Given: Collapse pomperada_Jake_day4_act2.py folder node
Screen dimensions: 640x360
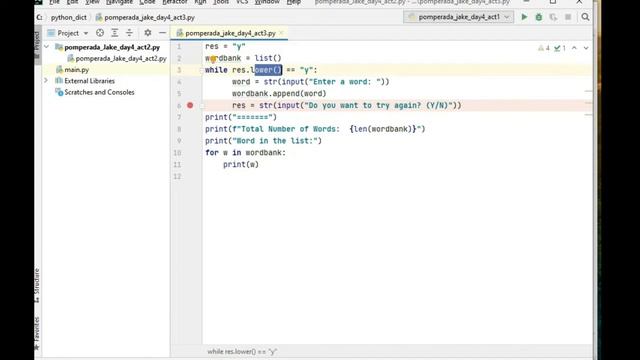Looking at the screenshot, I should point(47,47).
